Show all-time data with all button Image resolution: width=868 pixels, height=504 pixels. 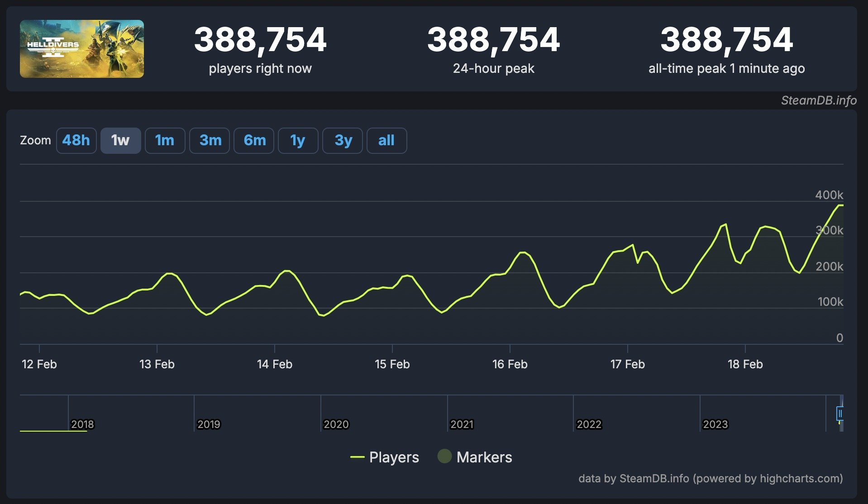point(386,141)
